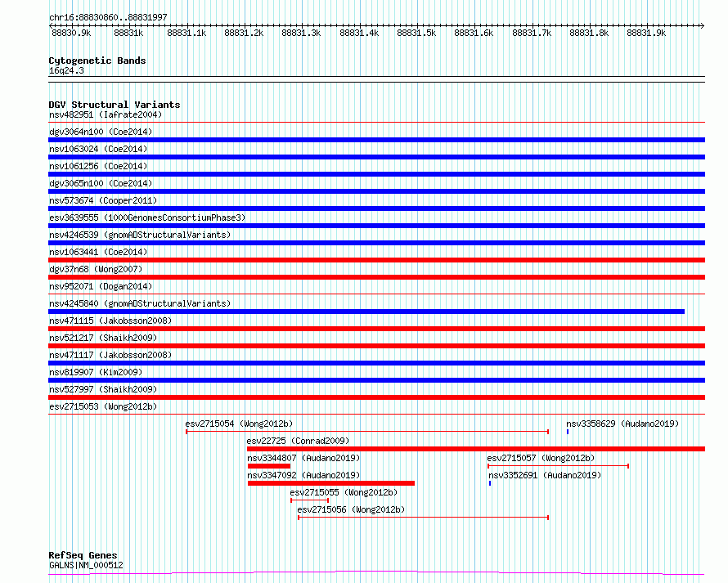Screen dimensions: 728x583
Task: Click the GALNS|NM_000512 gene label
Action: [x=86, y=565]
